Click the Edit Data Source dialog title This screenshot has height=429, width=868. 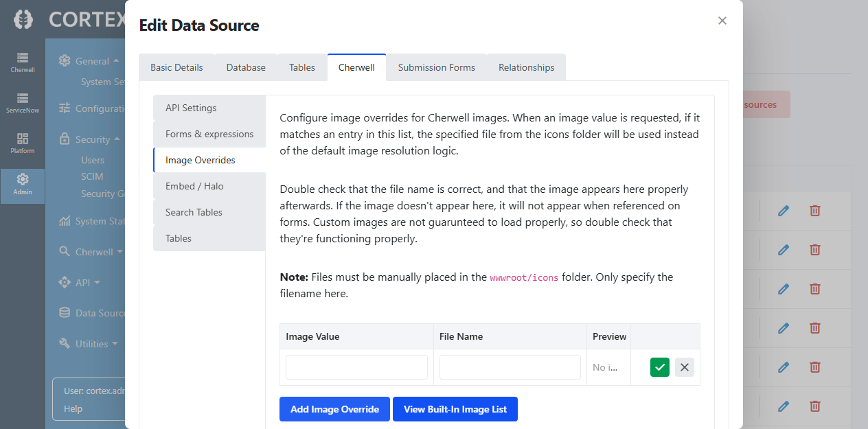click(x=199, y=25)
